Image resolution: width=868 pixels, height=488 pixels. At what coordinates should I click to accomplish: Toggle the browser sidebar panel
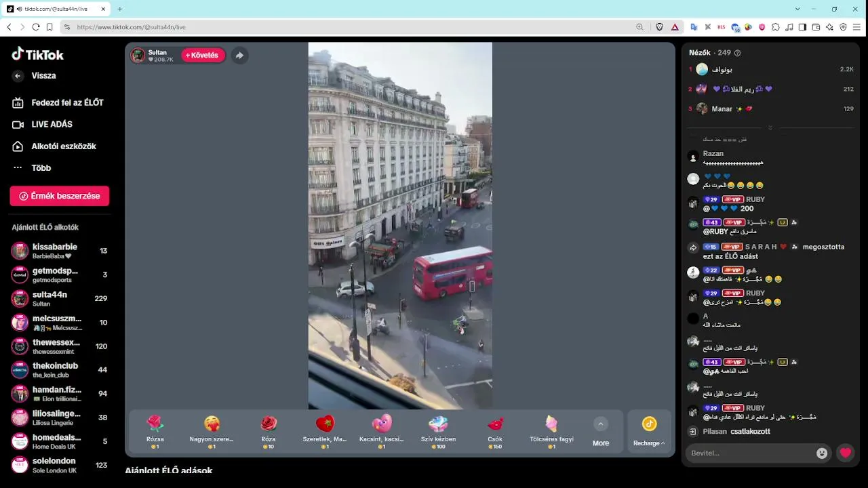(802, 27)
